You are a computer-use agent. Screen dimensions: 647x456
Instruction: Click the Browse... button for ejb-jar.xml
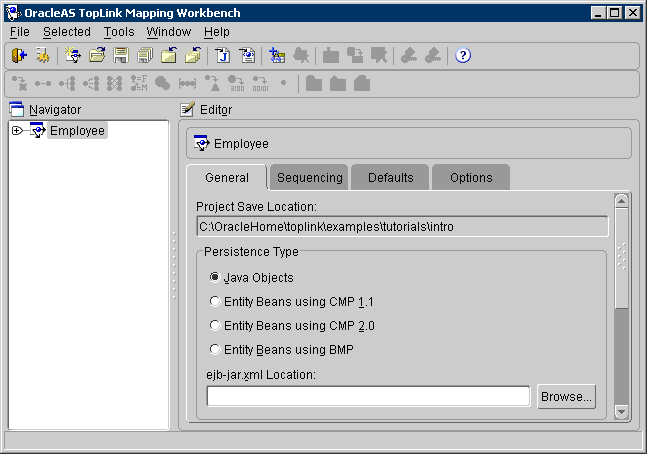pos(566,397)
